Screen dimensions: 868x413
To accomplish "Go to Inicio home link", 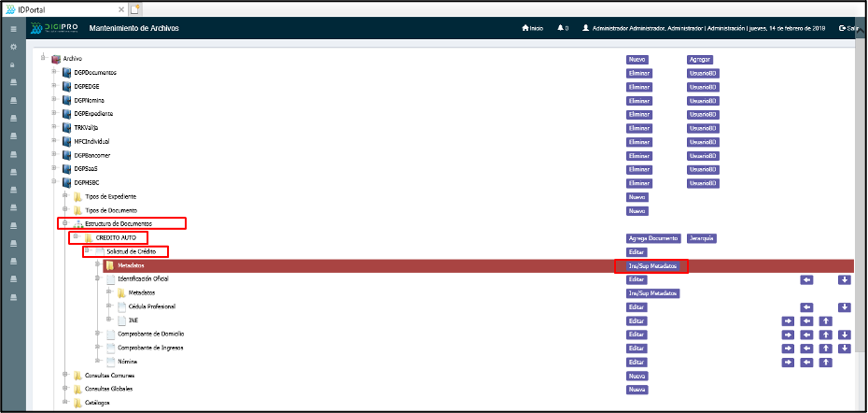I will tap(532, 29).
